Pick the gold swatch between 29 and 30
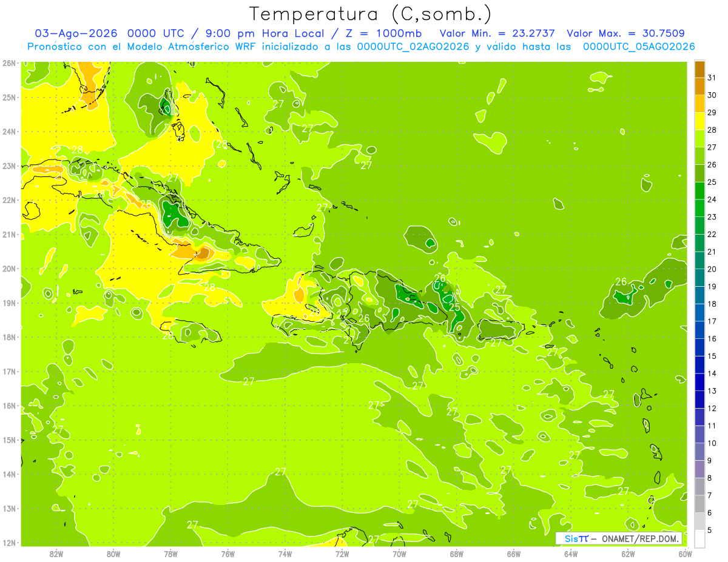Screen dimensions: 728x562 click(x=699, y=104)
